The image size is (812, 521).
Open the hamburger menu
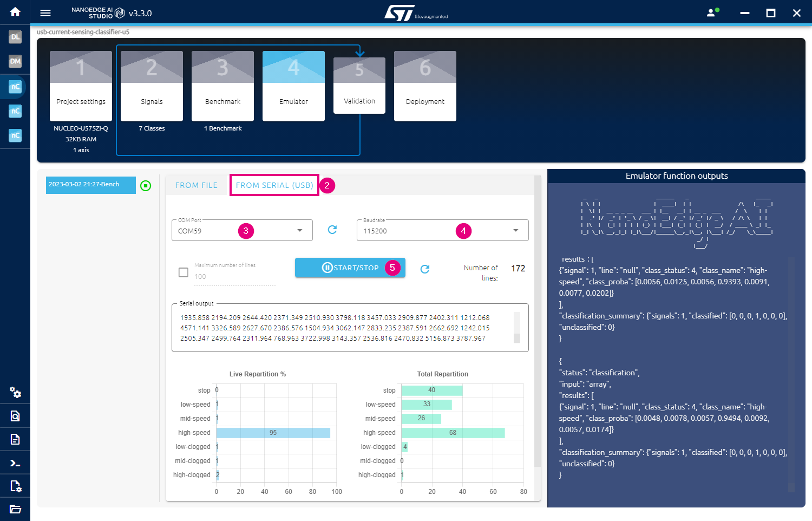[45, 13]
